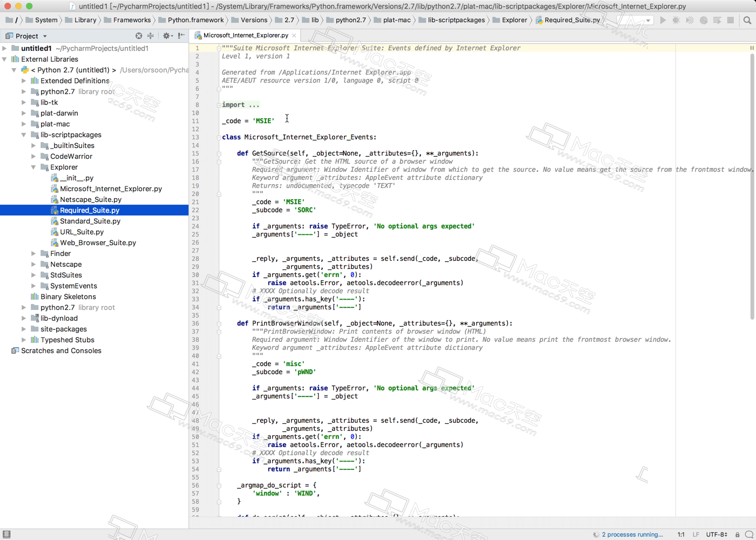Collapse the Explorer folder
Viewport: 756px width, 540px height.
coord(33,167)
